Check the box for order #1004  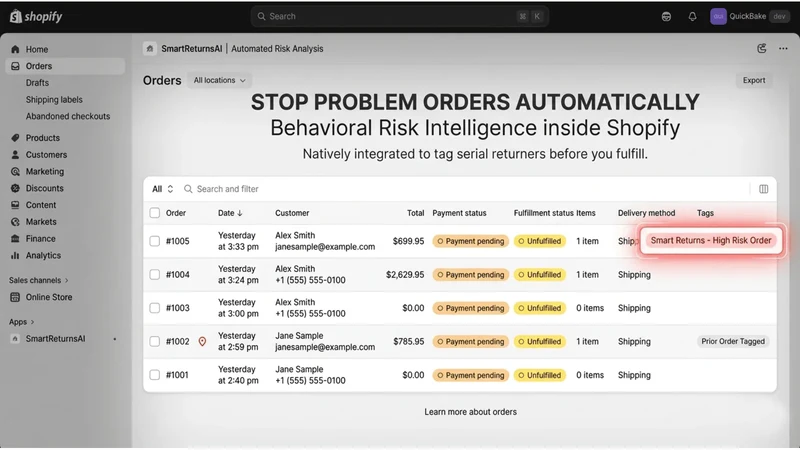tap(155, 274)
